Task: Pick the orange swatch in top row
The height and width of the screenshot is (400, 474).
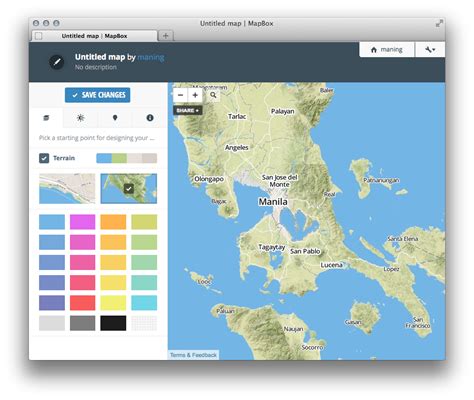Action: (x=113, y=222)
